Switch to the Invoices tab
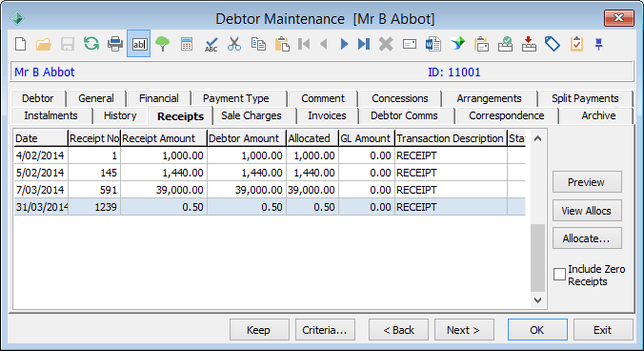This screenshot has height=351, width=644. click(327, 116)
